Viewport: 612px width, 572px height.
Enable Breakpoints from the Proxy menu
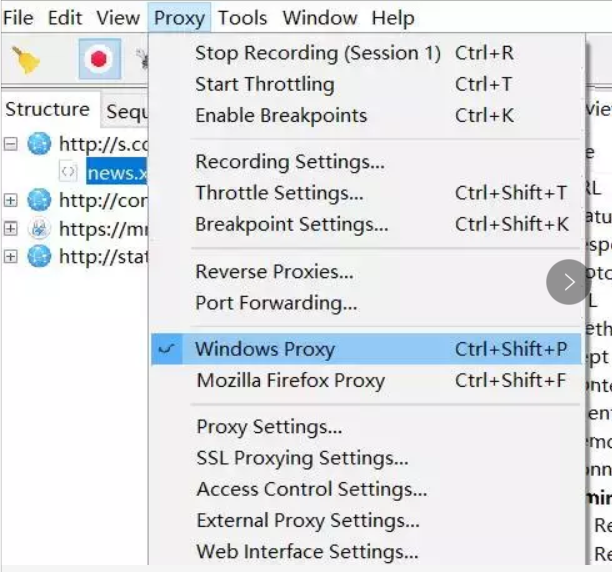pos(281,115)
